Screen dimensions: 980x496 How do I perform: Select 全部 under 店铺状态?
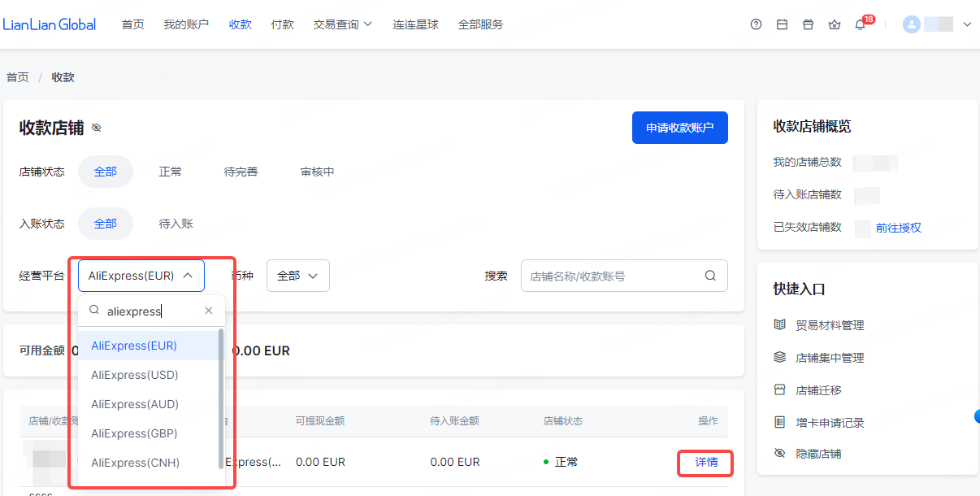click(106, 172)
